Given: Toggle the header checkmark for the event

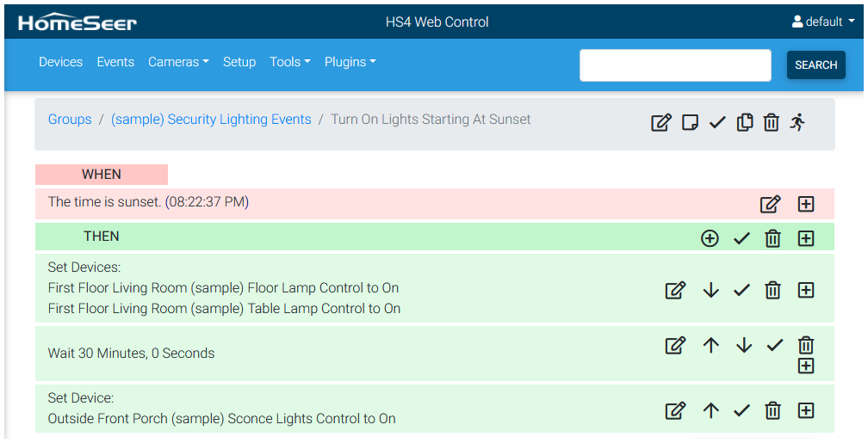Looking at the screenshot, I should tap(717, 122).
